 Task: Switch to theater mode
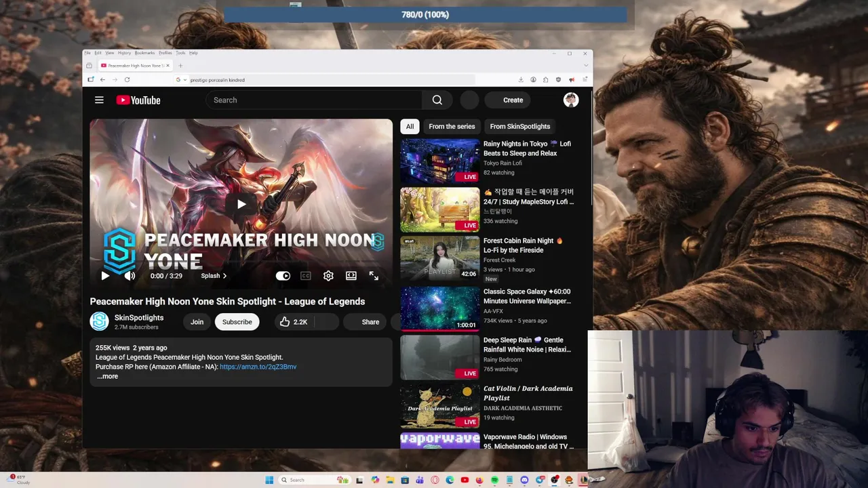click(x=351, y=276)
